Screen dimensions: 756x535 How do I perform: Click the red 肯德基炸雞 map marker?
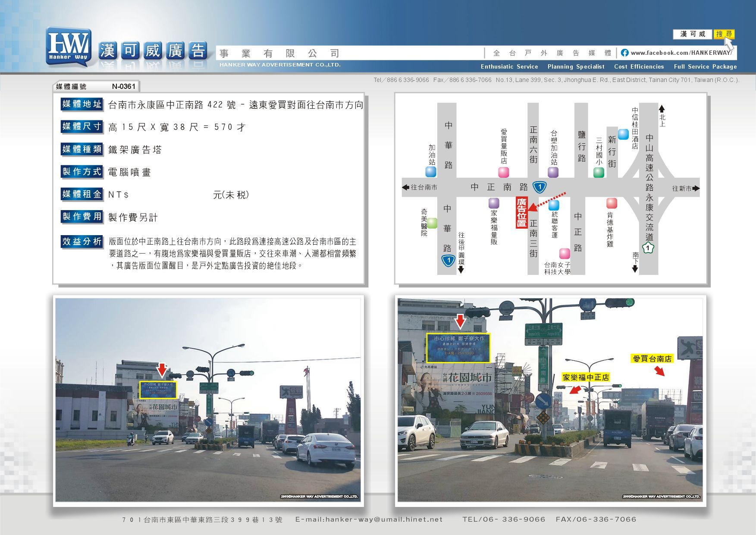pyautogui.click(x=612, y=203)
